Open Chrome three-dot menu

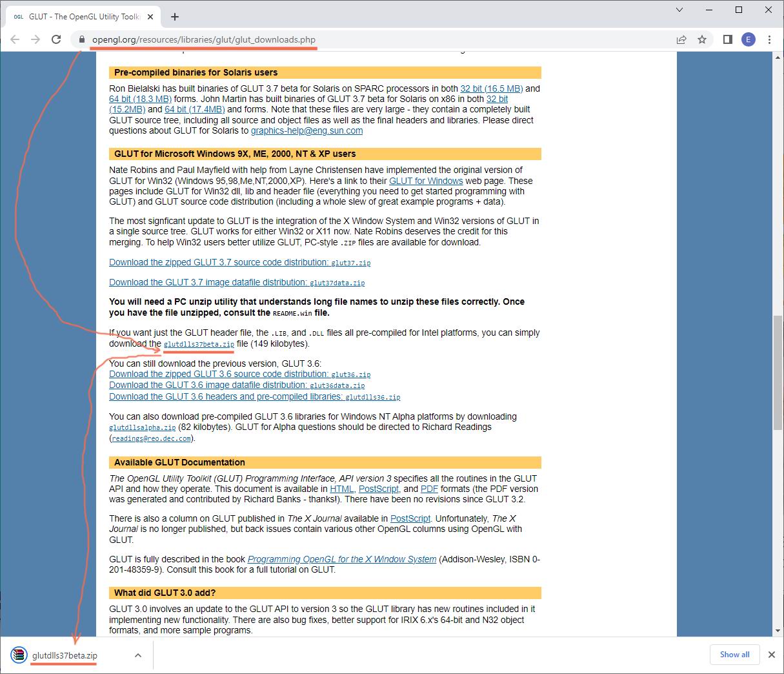[x=769, y=39]
